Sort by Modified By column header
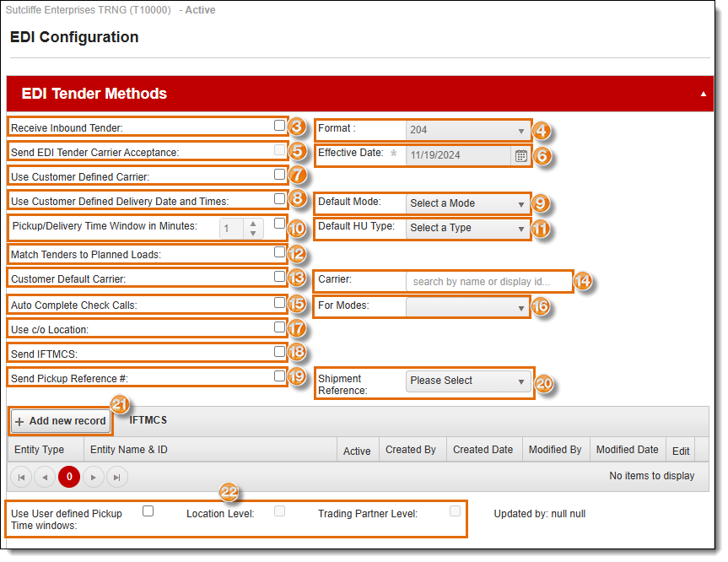728x562 pixels. coord(555,450)
